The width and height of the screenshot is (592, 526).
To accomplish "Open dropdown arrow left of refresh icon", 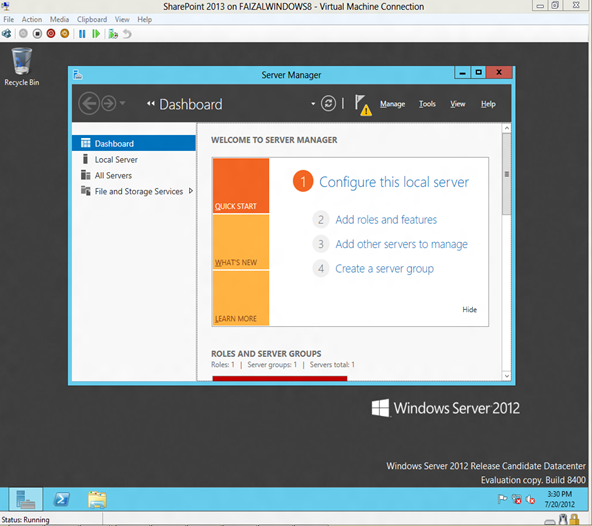I will [x=313, y=103].
